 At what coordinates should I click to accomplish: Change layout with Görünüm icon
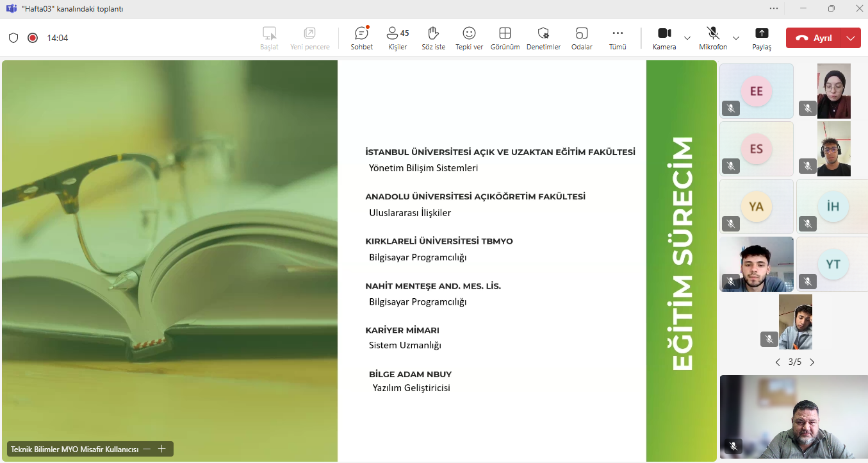tap(505, 38)
